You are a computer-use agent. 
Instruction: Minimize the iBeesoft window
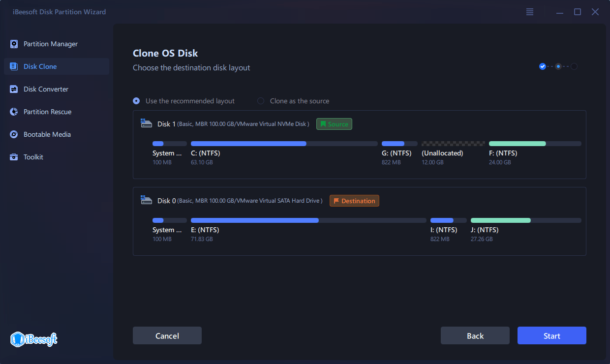(560, 12)
